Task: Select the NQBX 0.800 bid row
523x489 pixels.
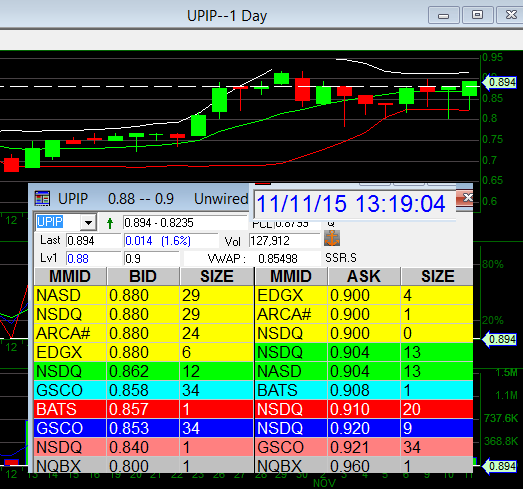Action: (144, 465)
